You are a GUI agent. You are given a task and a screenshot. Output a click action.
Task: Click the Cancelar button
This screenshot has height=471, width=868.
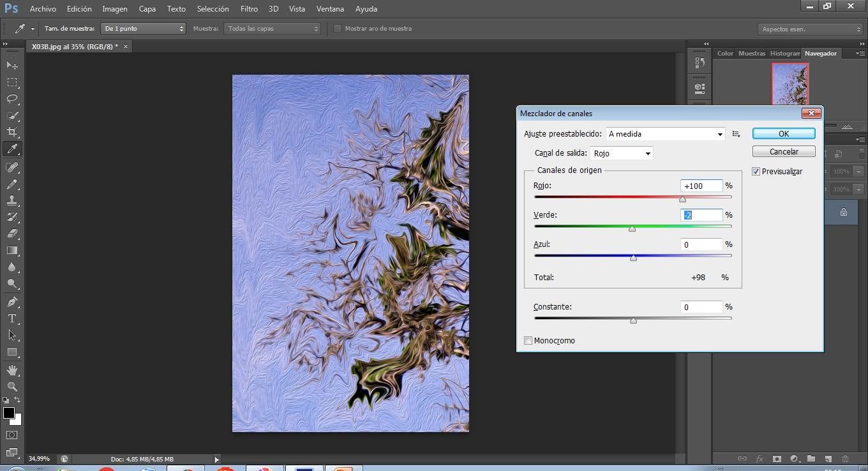[784, 151]
